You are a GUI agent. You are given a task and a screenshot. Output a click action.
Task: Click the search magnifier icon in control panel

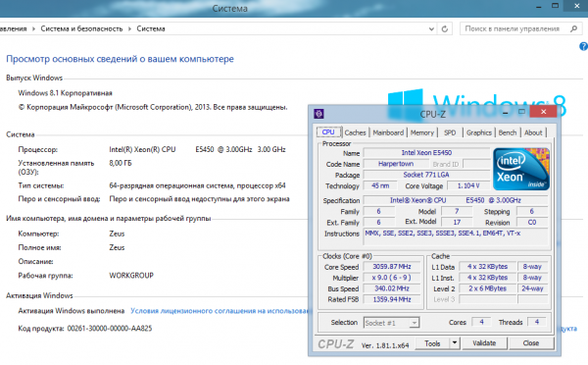573,28
